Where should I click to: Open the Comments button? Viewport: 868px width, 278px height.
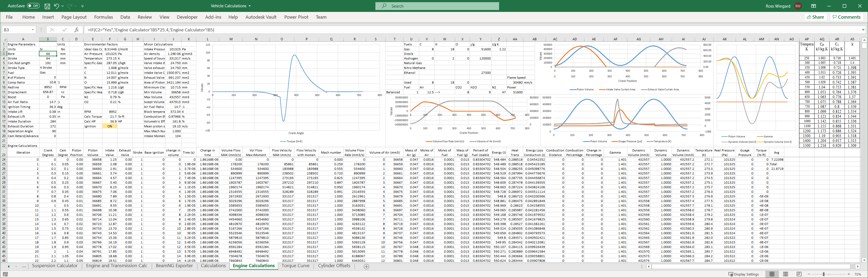[x=846, y=17]
